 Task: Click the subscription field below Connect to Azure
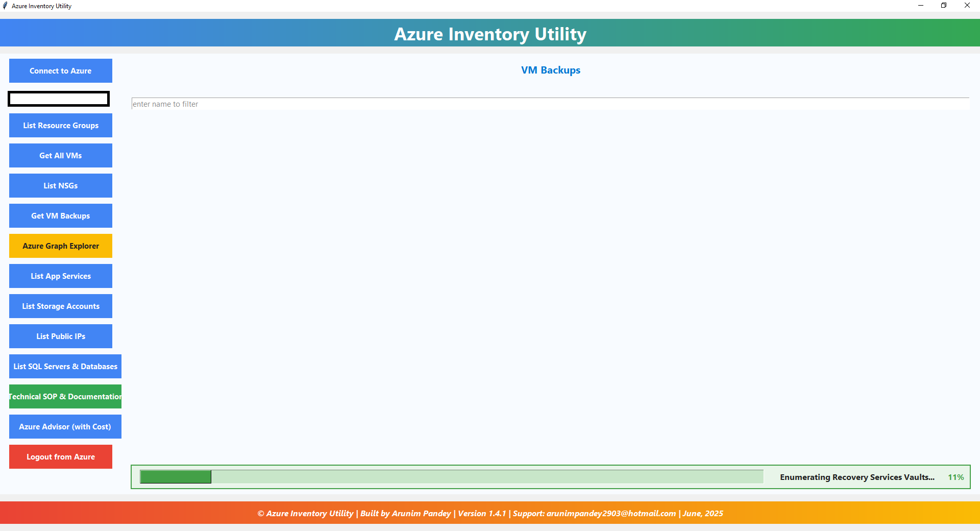tap(58, 99)
